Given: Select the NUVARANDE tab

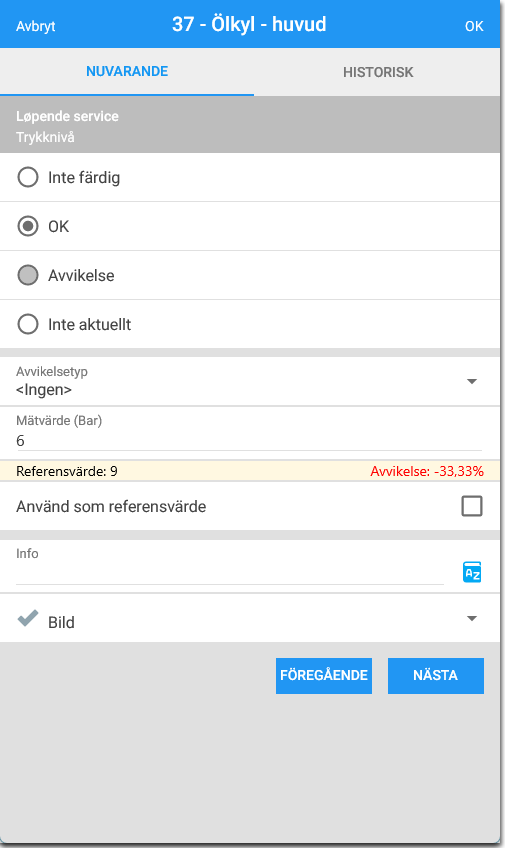Looking at the screenshot, I should 127,72.
